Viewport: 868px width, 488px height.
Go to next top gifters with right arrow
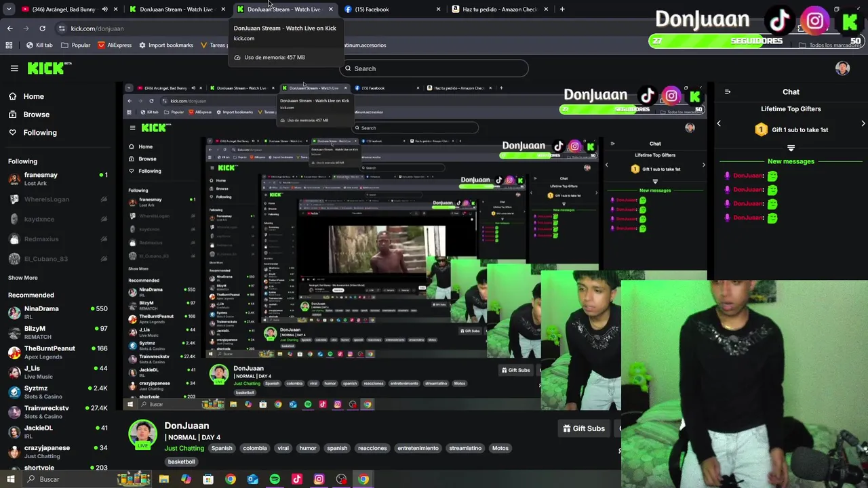tap(863, 123)
